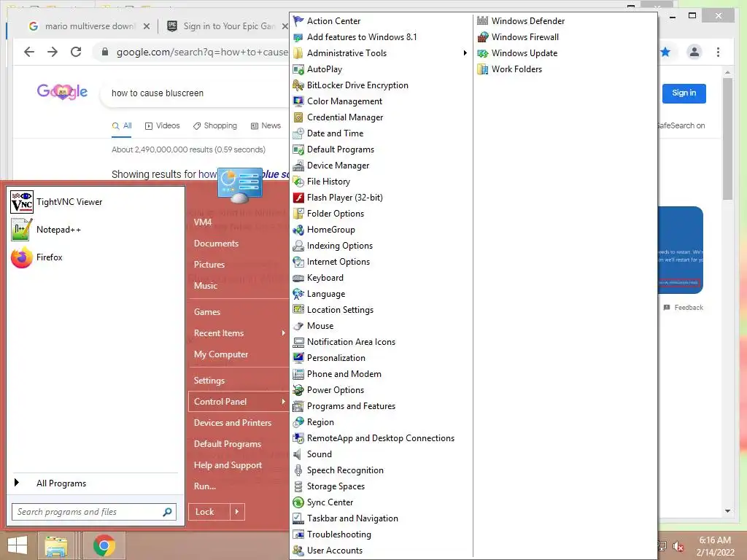Open Flash Player (32-bit) icon

point(298,198)
